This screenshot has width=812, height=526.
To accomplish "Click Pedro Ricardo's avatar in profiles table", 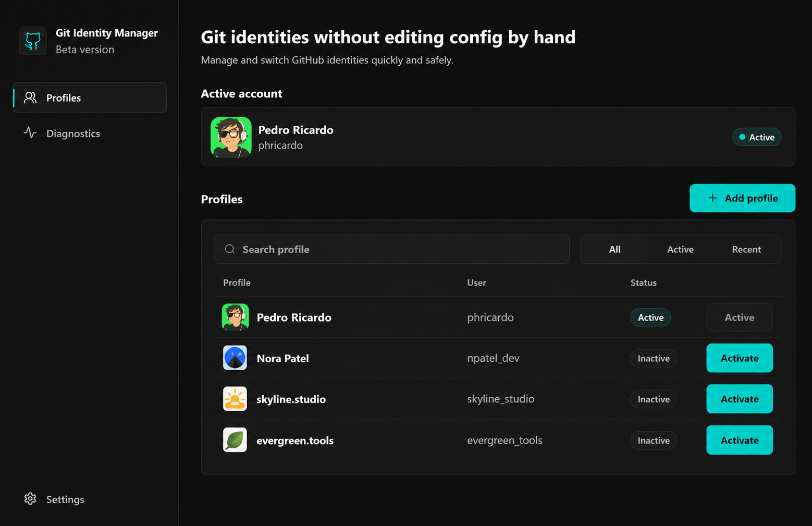I will pos(235,317).
